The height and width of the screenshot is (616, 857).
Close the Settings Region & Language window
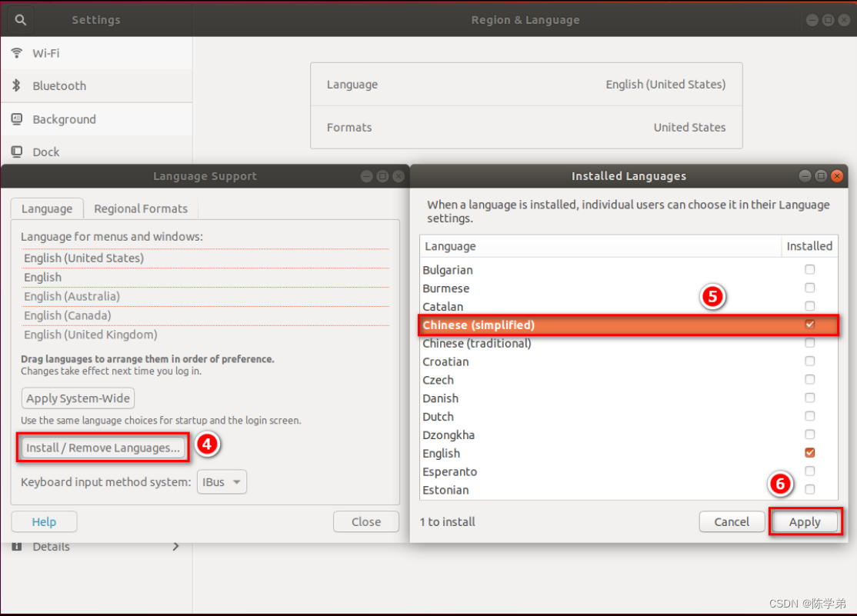point(845,20)
